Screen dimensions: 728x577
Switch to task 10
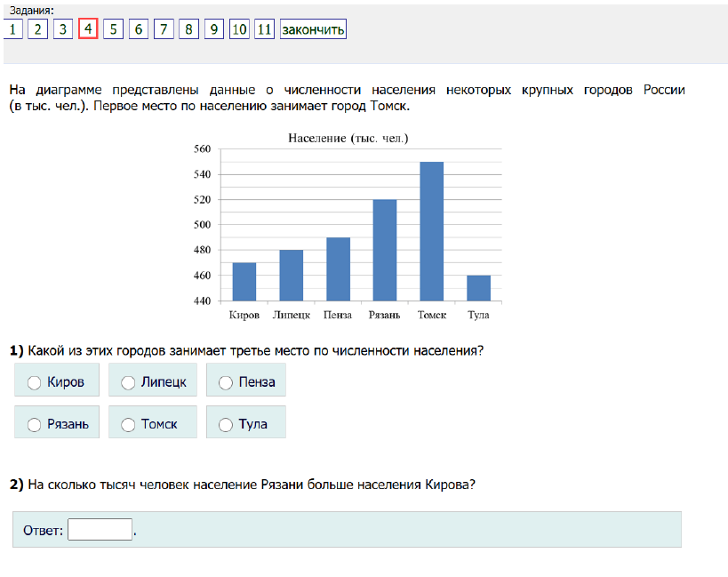pyautogui.click(x=239, y=29)
